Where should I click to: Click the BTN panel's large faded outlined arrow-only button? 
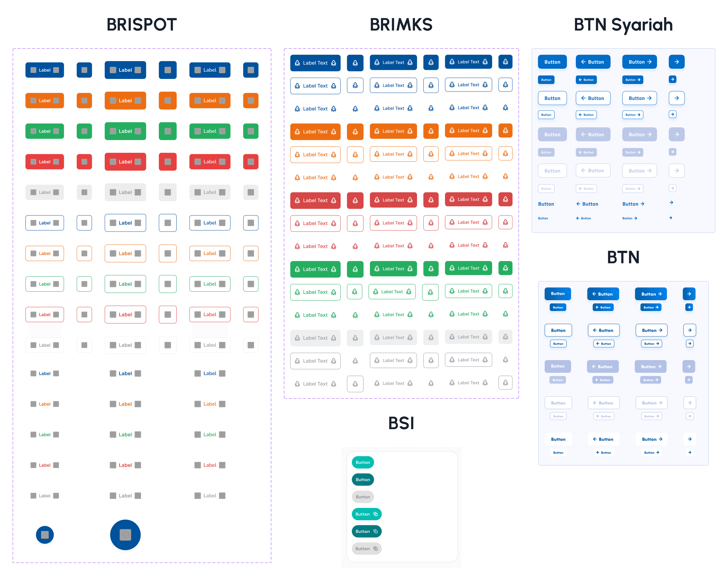coord(690,403)
